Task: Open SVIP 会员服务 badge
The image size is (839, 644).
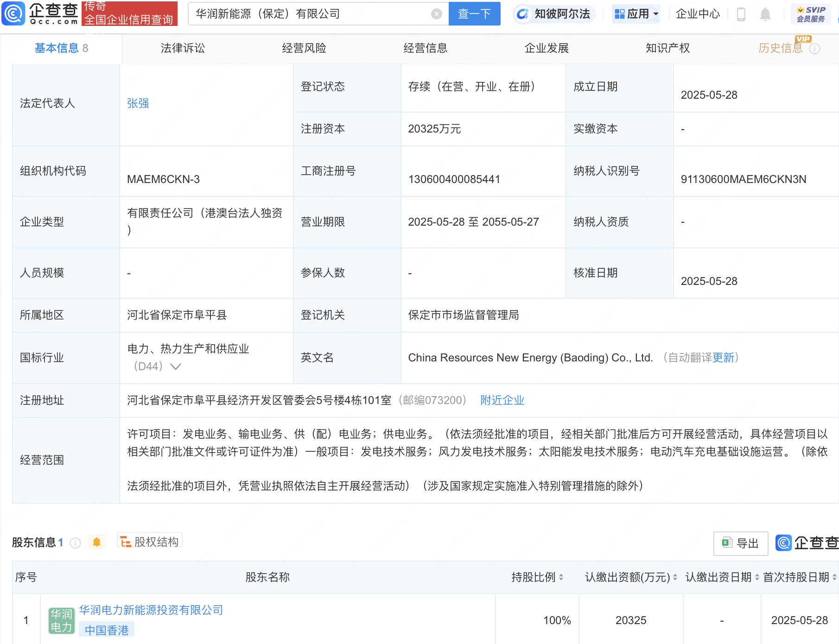Action: tap(811, 14)
